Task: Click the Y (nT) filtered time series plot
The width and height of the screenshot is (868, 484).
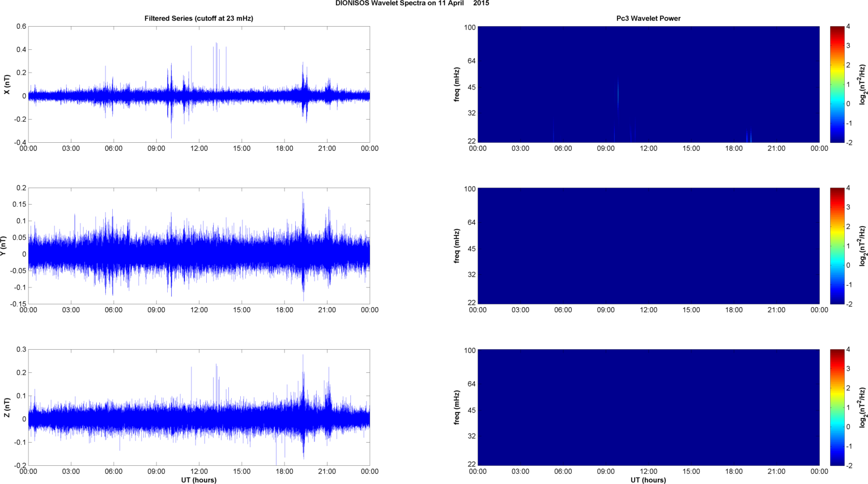Action: pyautogui.click(x=199, y=246)
